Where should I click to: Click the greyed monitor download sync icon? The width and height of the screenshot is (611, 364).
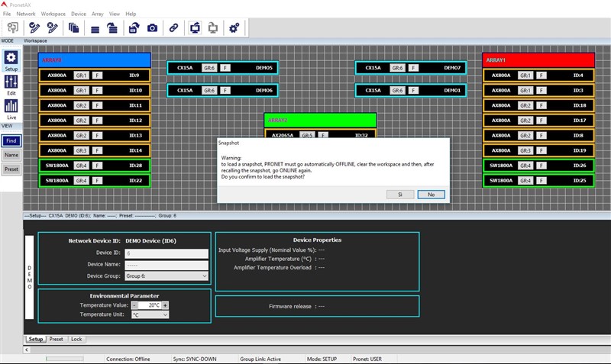[213, 27]
